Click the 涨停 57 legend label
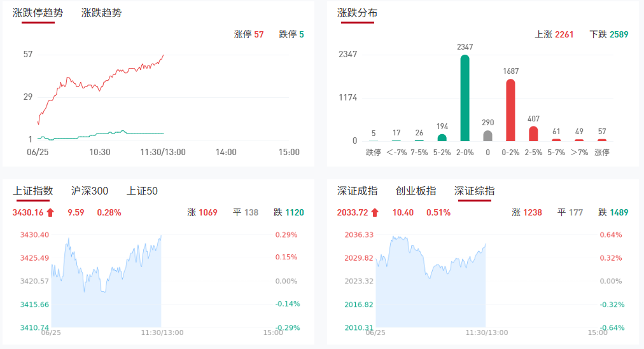 pyautogui.click(x=249, y=34)
